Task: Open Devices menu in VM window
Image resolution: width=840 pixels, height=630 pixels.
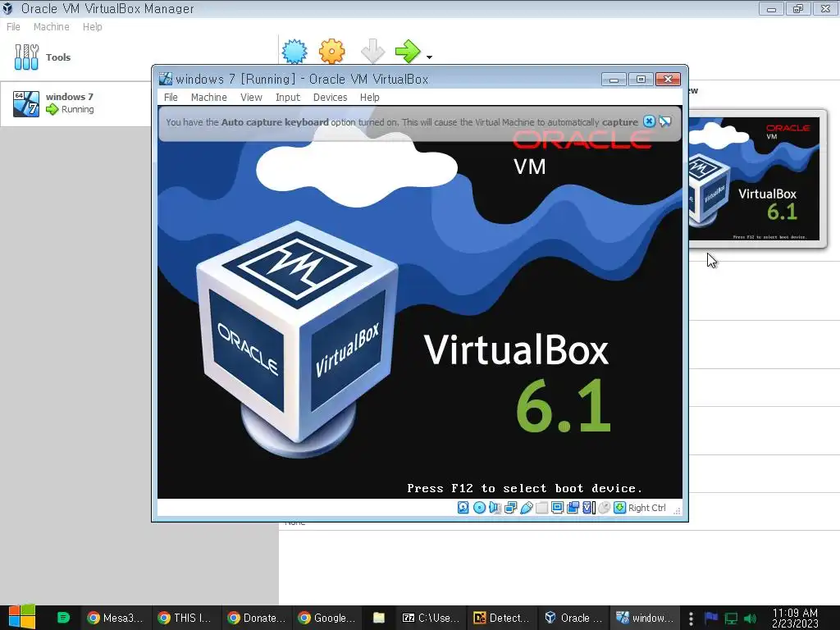Action: coord(330,97)
